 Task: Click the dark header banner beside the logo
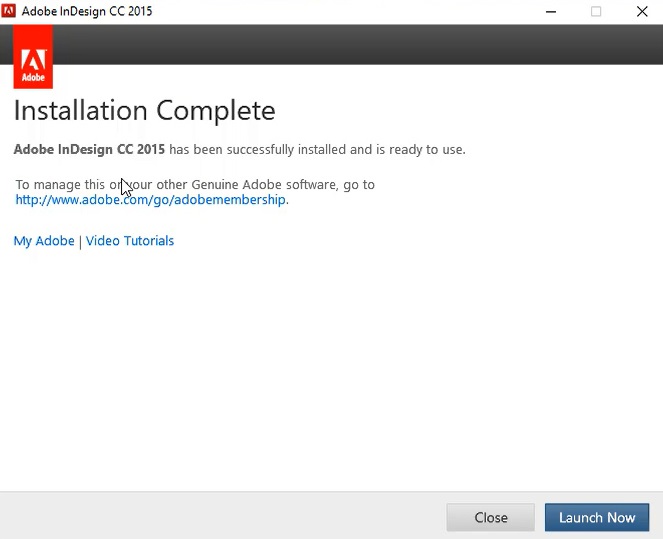click(350, 45)
